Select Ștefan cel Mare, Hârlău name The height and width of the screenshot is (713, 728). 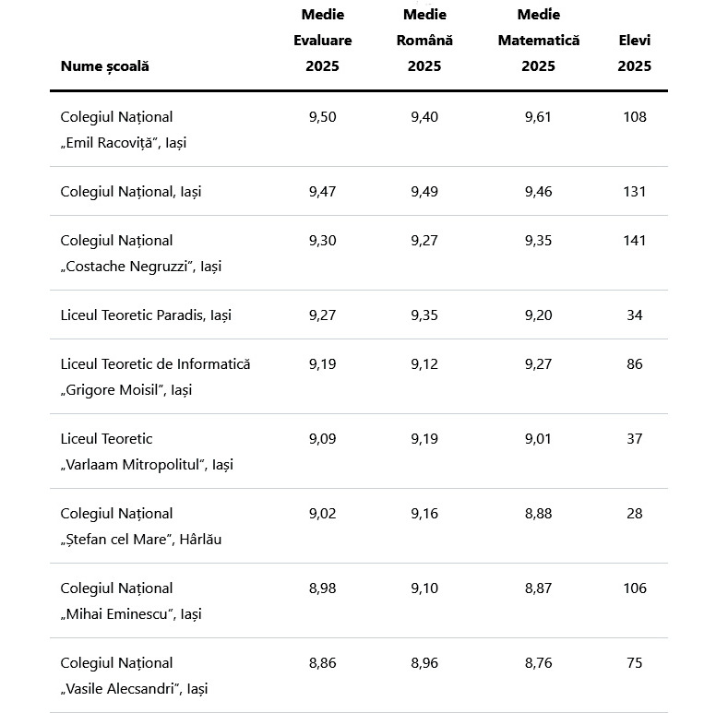141,527
